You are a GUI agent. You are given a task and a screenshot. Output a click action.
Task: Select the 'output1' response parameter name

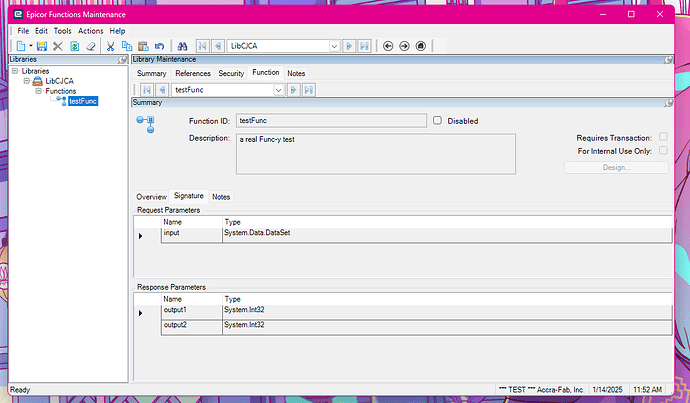[x=192, y=312]
